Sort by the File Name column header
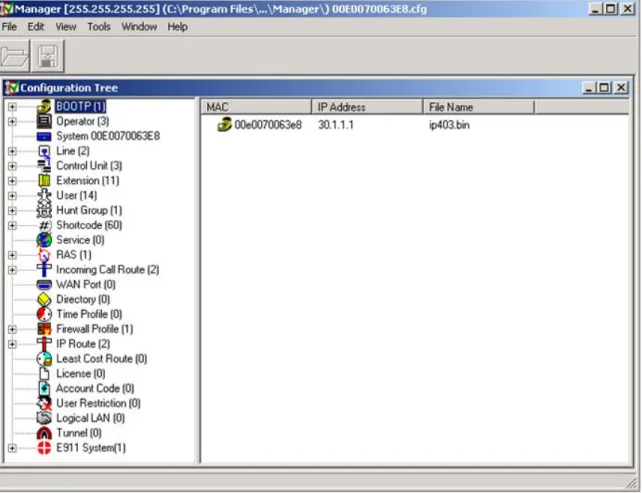 [x=479, y=107]
